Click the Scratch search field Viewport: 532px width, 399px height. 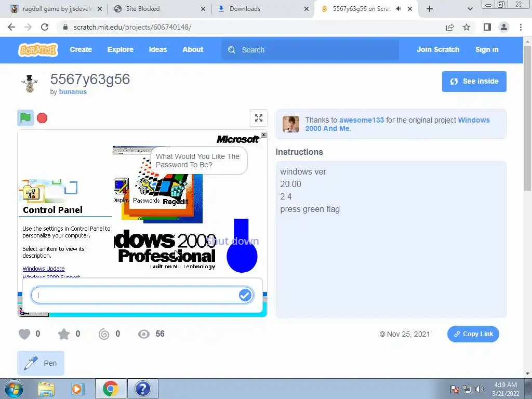pos(310,50)
